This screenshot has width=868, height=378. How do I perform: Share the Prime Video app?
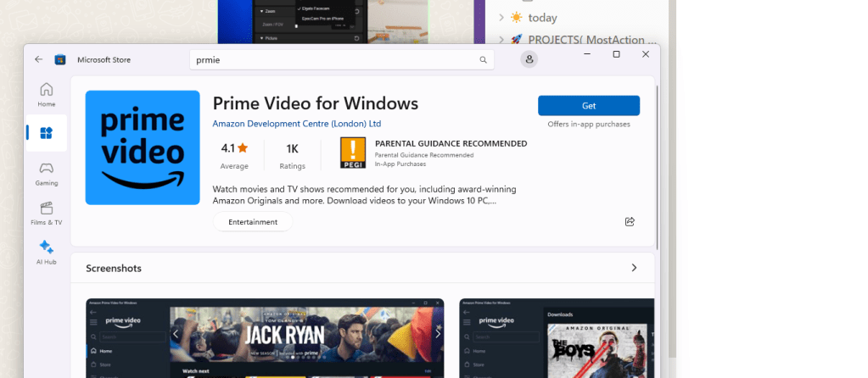630,221
